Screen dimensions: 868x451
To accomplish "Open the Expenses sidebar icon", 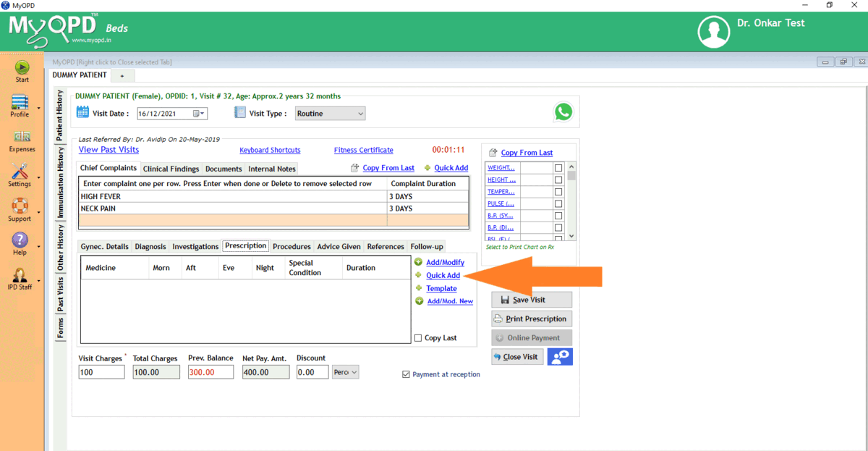I will click(x=22, y=136).
